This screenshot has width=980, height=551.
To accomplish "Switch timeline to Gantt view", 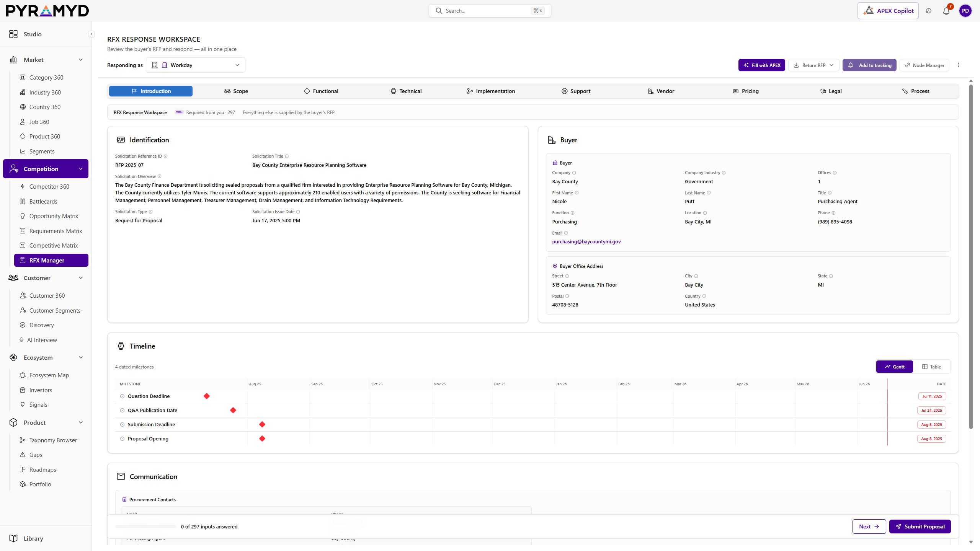I will point(894,367).
